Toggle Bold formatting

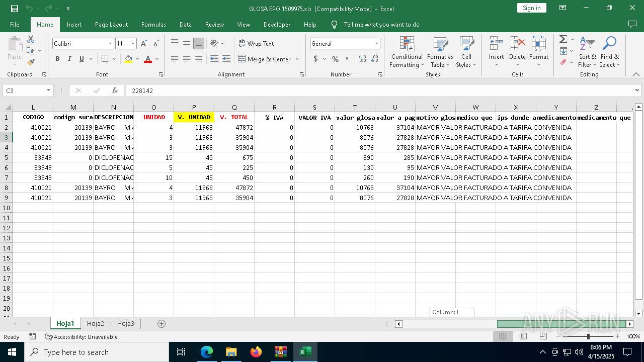pos(57,59)
